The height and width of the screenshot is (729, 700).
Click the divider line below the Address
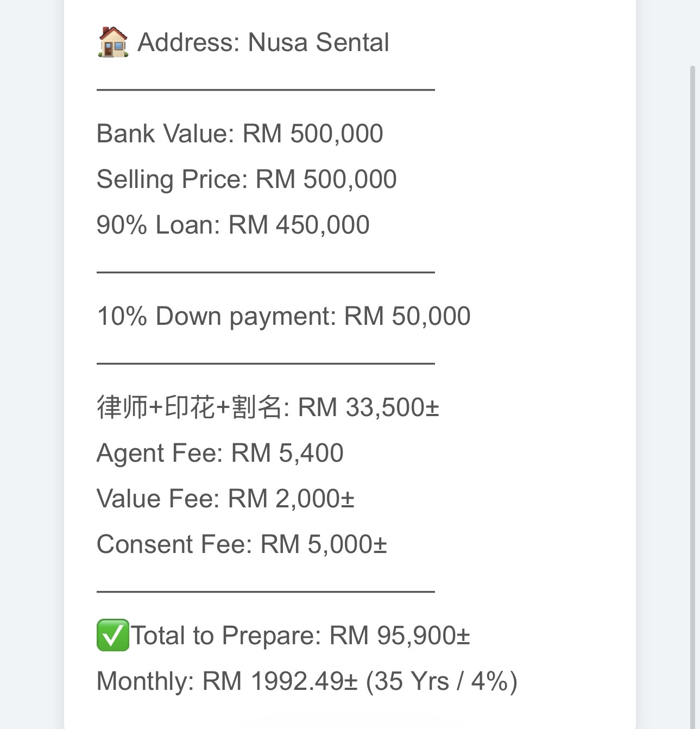coord(266,90)
